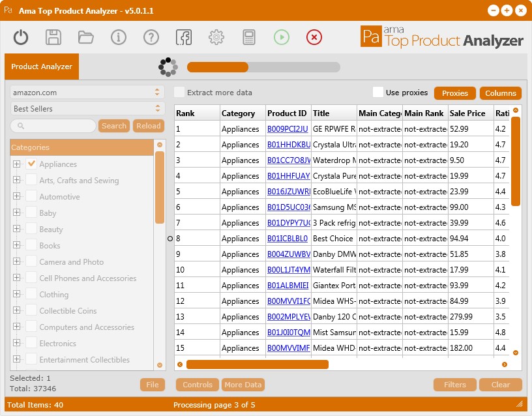Sort by the Product ID column header
Screen dimensions: 532x416
(288, 113)
